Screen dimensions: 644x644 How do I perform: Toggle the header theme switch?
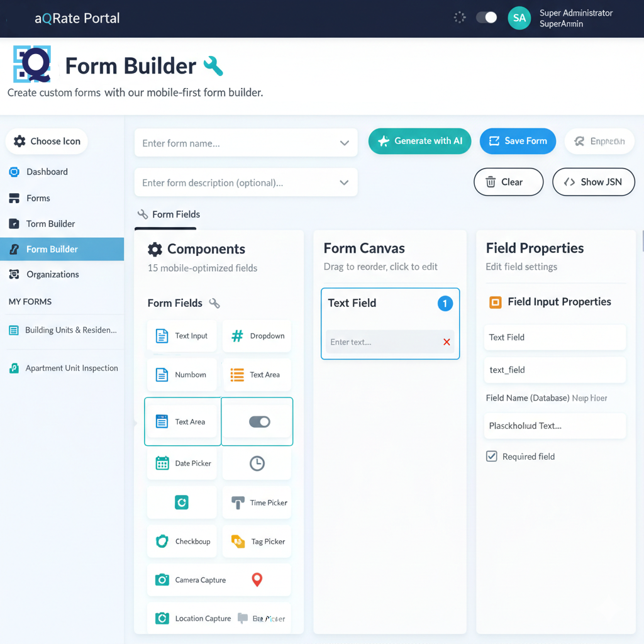487,18
